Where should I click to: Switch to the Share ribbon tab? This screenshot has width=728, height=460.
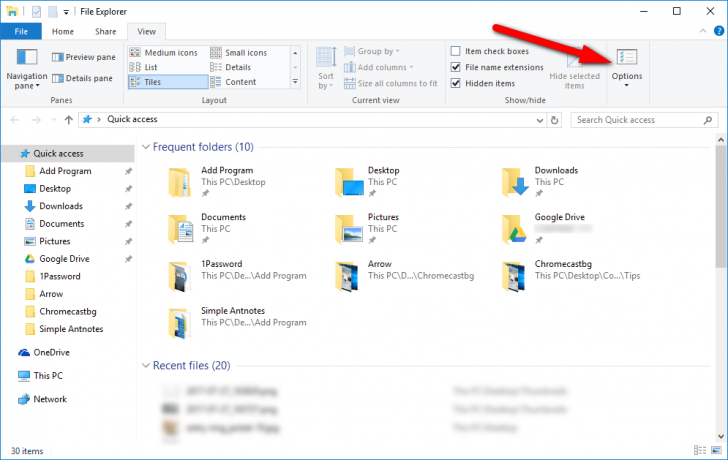105,31
